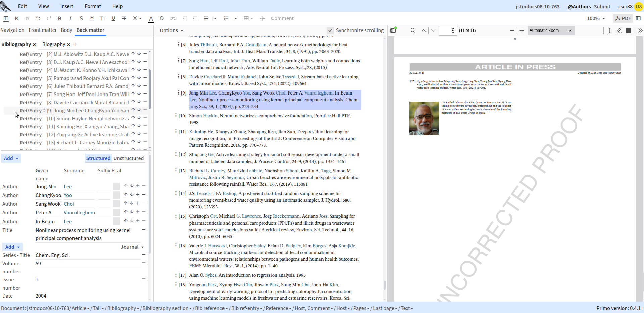Open the Format menu
This screenshot has width=644, height=313.
[93, 6]
